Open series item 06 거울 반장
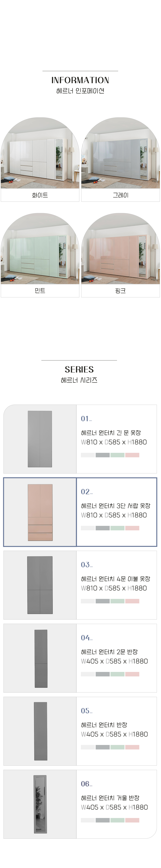The width and height of the screenshot is (161, 868). click(80, 804)
